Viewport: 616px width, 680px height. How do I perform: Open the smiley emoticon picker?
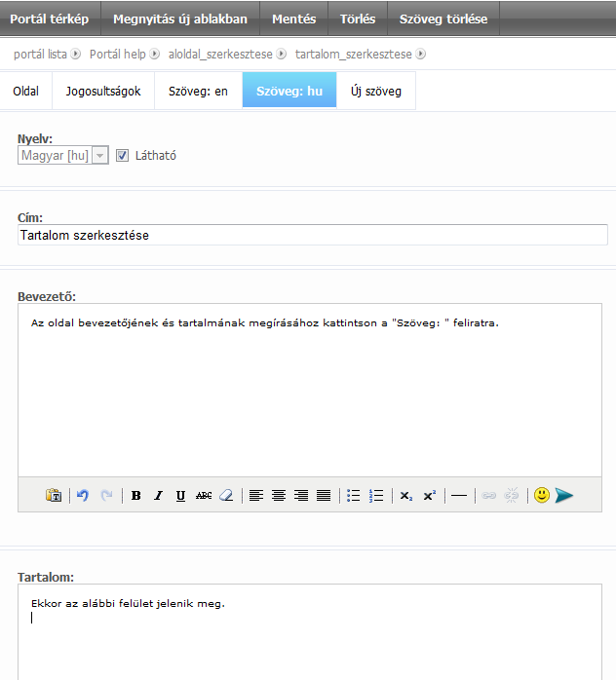click(x=541, y=495)
